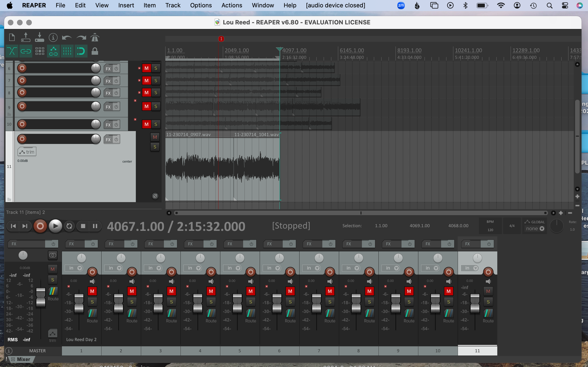Screen dimensions: 588x367
Task: Click the transport pause button
Action: click(95, 226)
